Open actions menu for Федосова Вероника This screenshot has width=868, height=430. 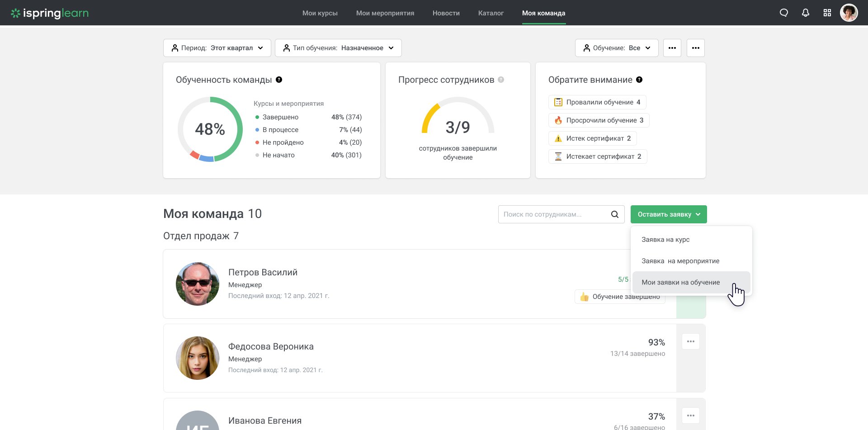[690, 341]
